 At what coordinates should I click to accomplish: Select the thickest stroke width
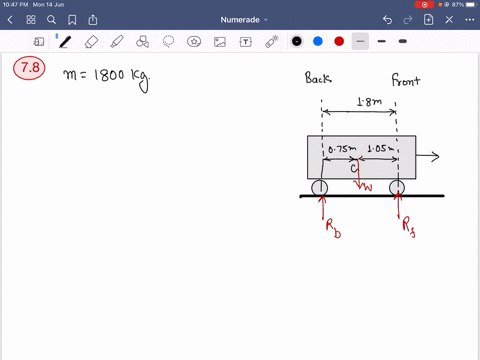point(403,41)
